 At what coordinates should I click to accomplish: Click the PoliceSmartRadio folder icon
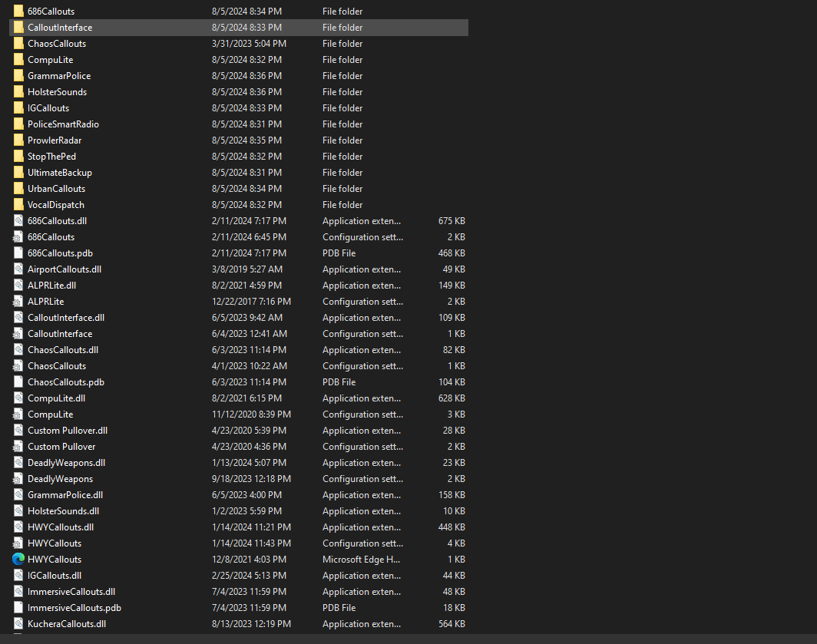18,124
